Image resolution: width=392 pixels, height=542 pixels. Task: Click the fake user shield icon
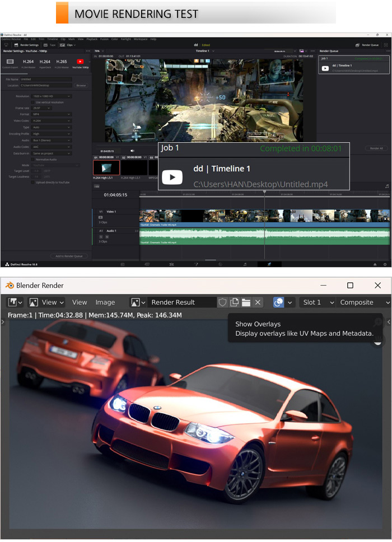click(x=223, y=302)
